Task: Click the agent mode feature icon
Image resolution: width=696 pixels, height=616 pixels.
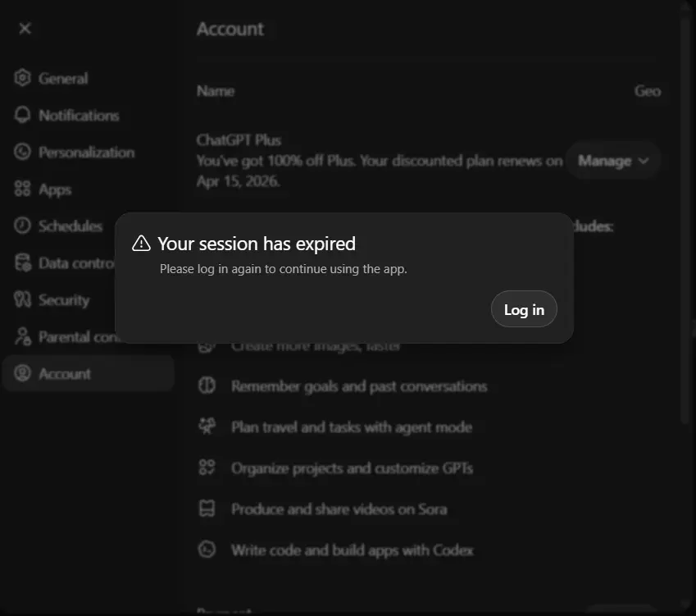Action: (x=207, y=427)
